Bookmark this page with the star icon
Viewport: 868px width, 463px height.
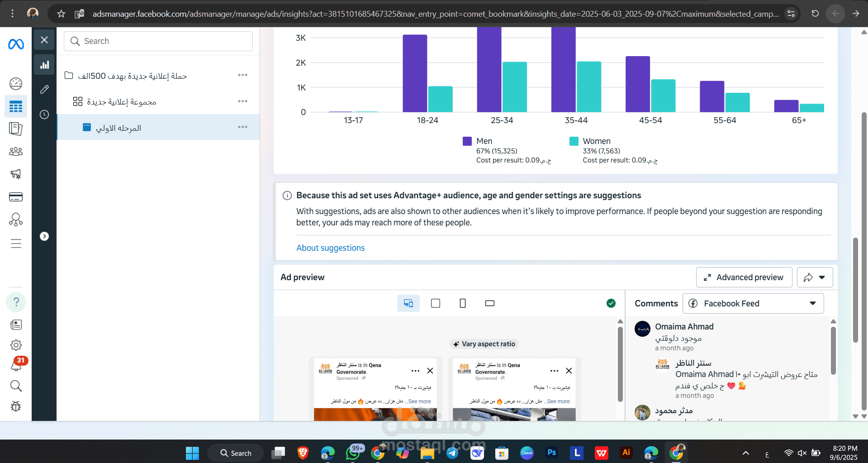pos(61,14)
